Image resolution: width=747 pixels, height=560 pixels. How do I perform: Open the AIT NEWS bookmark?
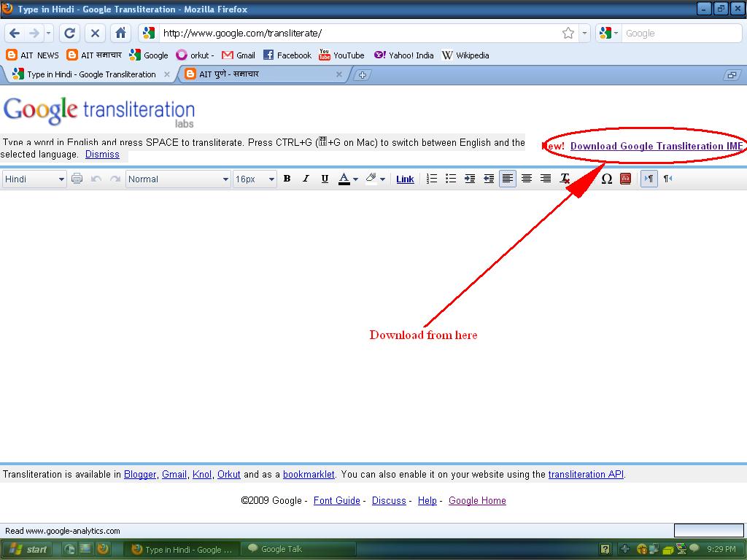click(x=32, y=55)
